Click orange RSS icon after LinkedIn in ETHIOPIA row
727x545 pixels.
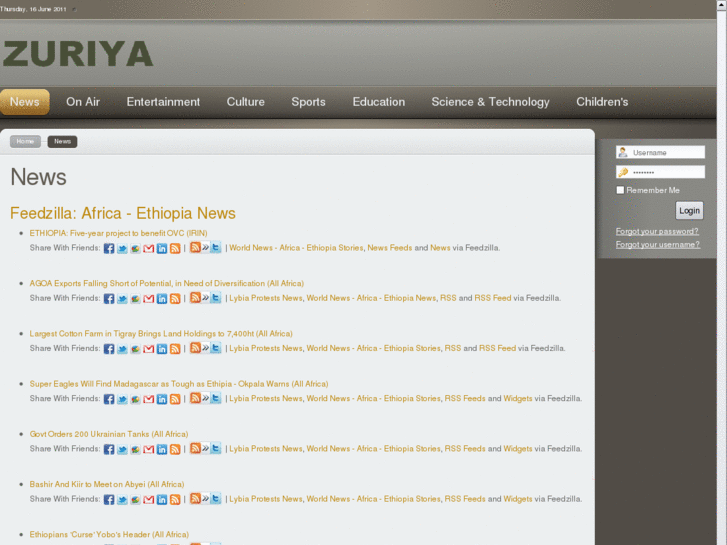point(175,248)
